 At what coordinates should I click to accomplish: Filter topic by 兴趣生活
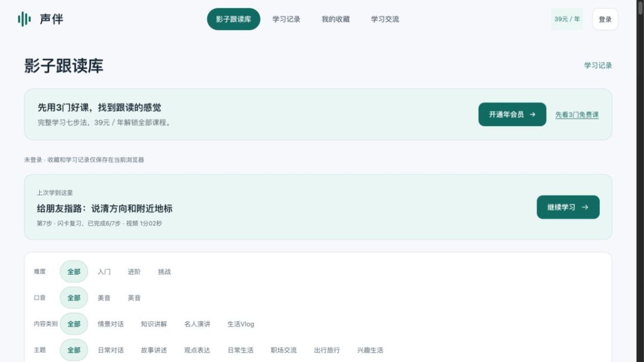(x=370, y=350)
